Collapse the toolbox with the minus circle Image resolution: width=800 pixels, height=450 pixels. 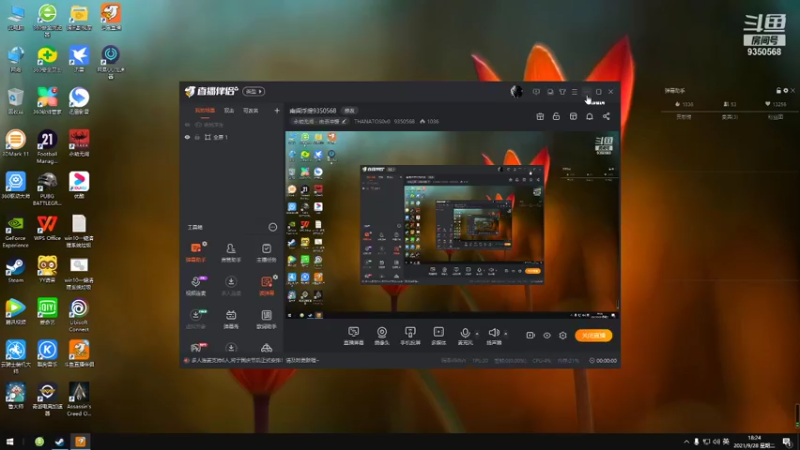click(x=273, y=227)
